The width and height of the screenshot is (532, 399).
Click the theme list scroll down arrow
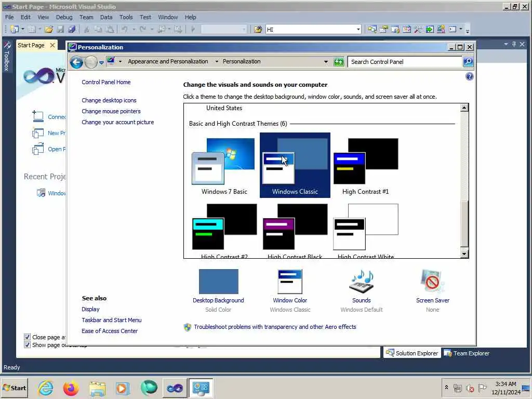pos(464,254)
